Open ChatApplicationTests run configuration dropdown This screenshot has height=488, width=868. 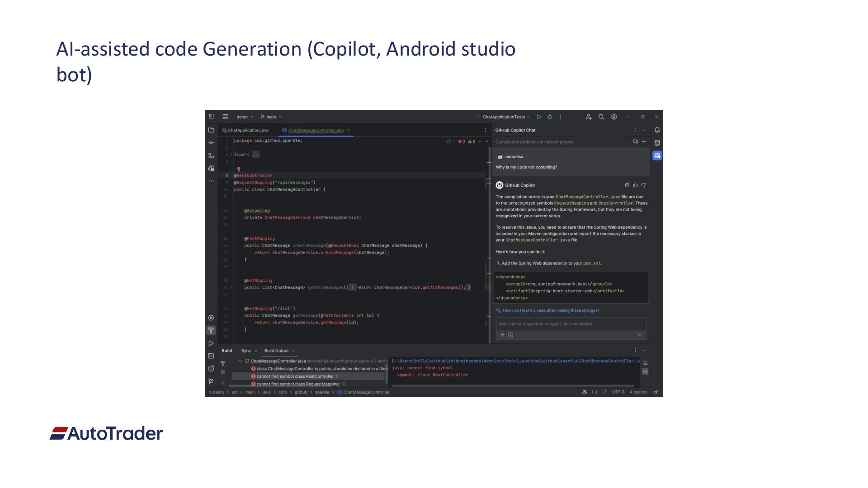503,117
